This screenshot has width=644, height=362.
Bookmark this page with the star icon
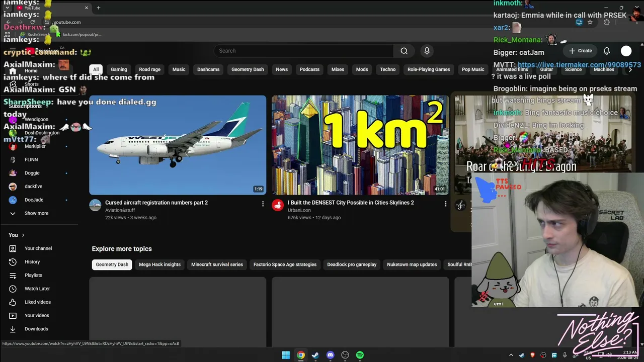590,22
